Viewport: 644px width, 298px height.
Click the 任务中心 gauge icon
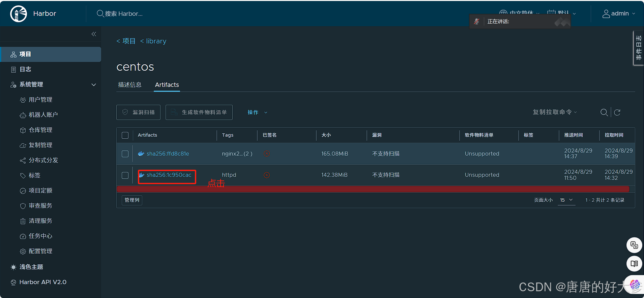(23, 236)
